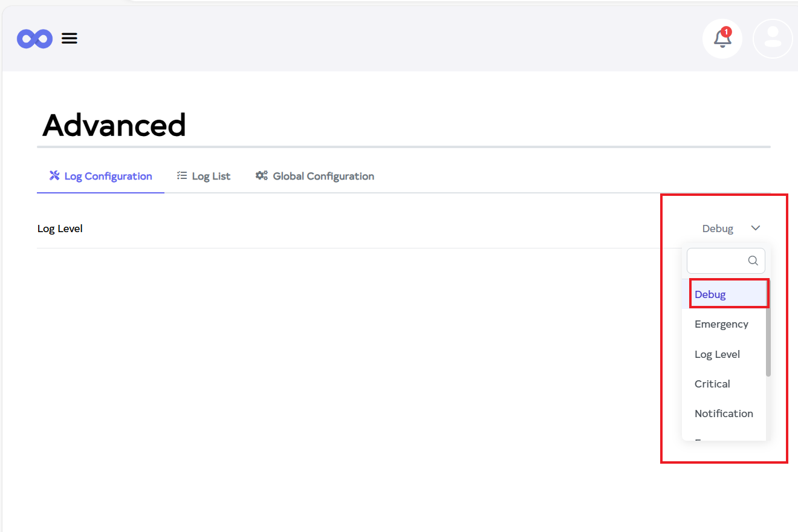Select the Notification option in the list
This screenshot has width=798, height=532.
pos(724,414)
